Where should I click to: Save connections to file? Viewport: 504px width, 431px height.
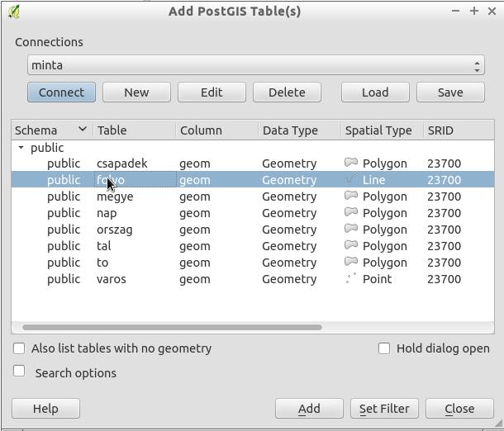point(450,92)
